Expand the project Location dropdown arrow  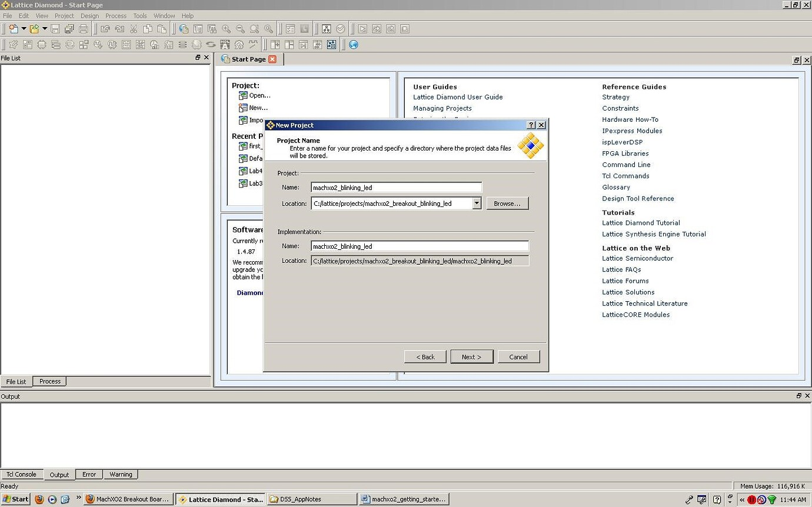pyautogui.click(x=477, y=204)
